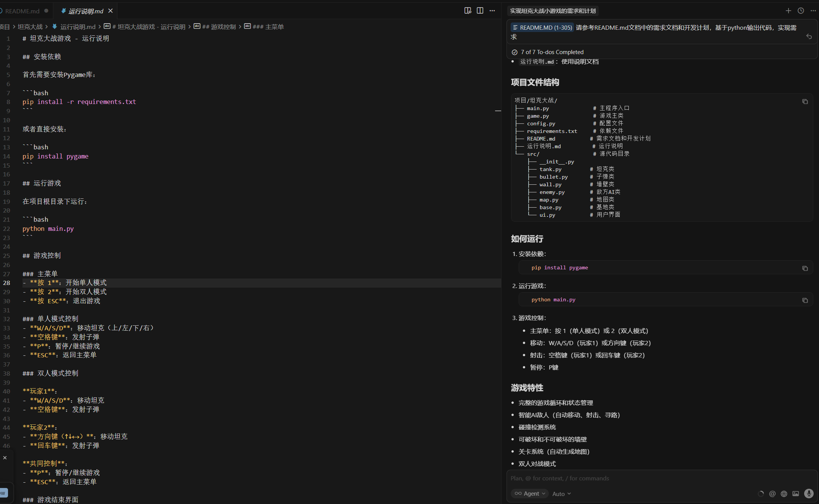Click the '## 安装依赖' heading line
The height and width of the screenshot is (504, 819).
pos(42,57)
